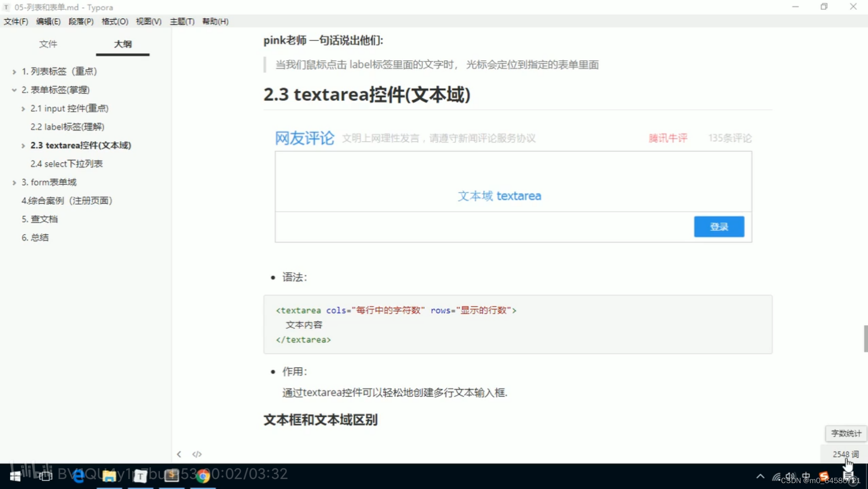Jump to outline heading 1. 列表标签 (重点)

pyautogui.click(x=59, y=72)
